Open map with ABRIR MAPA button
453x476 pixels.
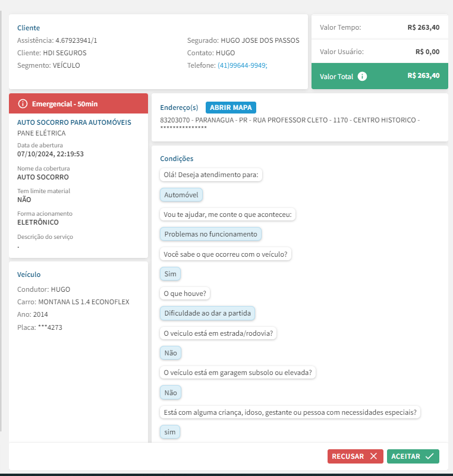click(231, 108)
